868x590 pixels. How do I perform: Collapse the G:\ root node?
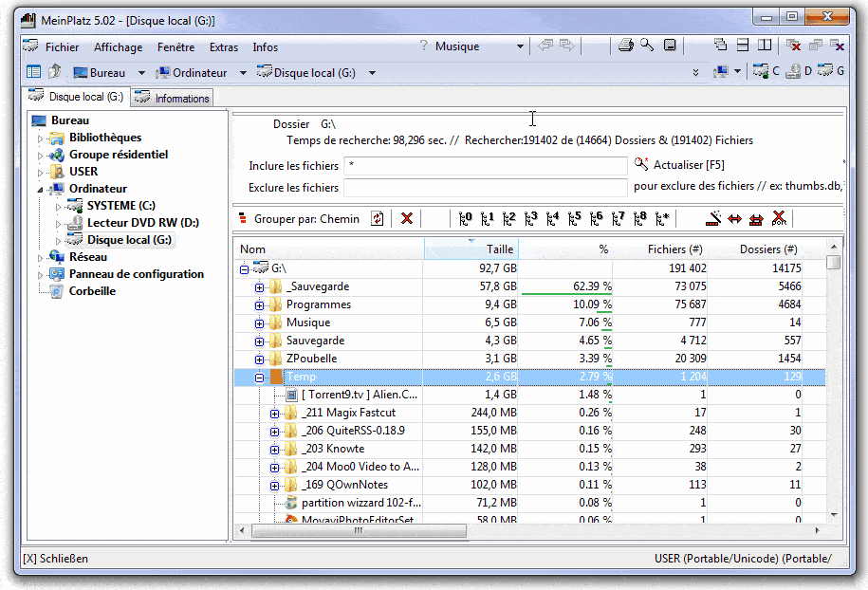244,269
